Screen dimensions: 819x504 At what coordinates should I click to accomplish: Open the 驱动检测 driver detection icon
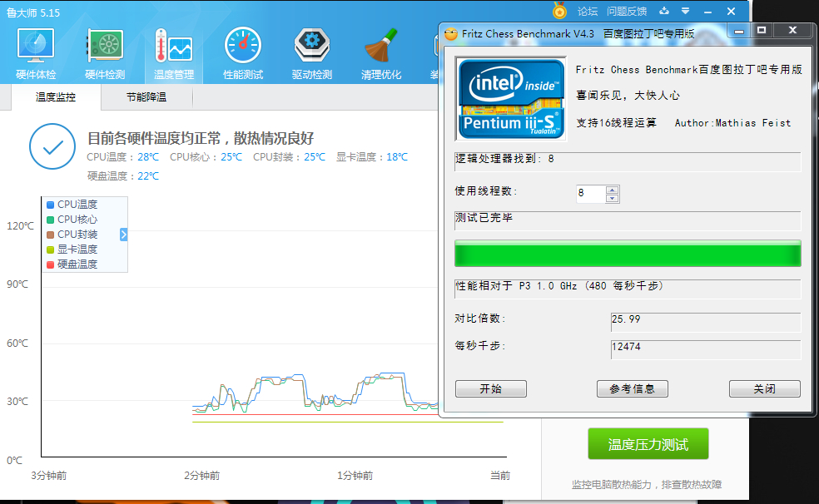tap(312, 54)
